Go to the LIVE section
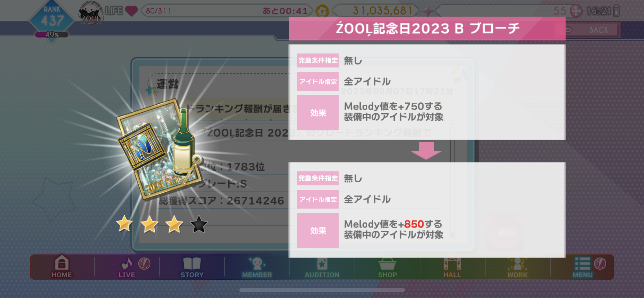 (x=127, y=267)
